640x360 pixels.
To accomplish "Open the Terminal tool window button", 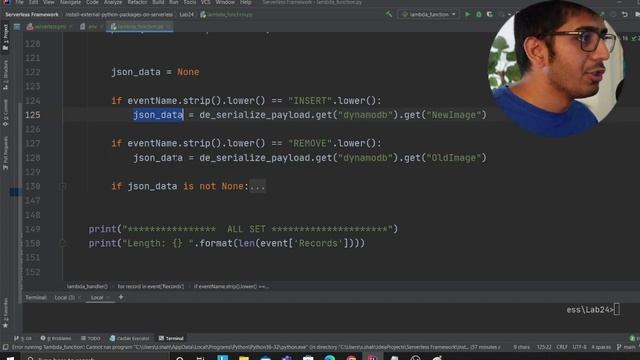I will click(171, 338).
